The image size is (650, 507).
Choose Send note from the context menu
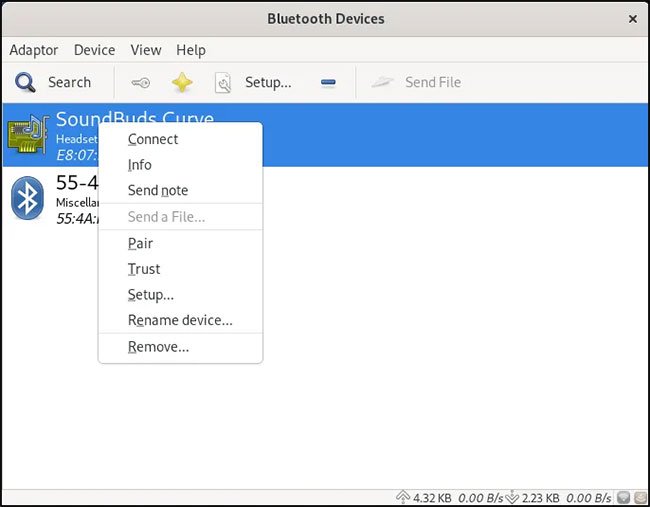point(180,191)
